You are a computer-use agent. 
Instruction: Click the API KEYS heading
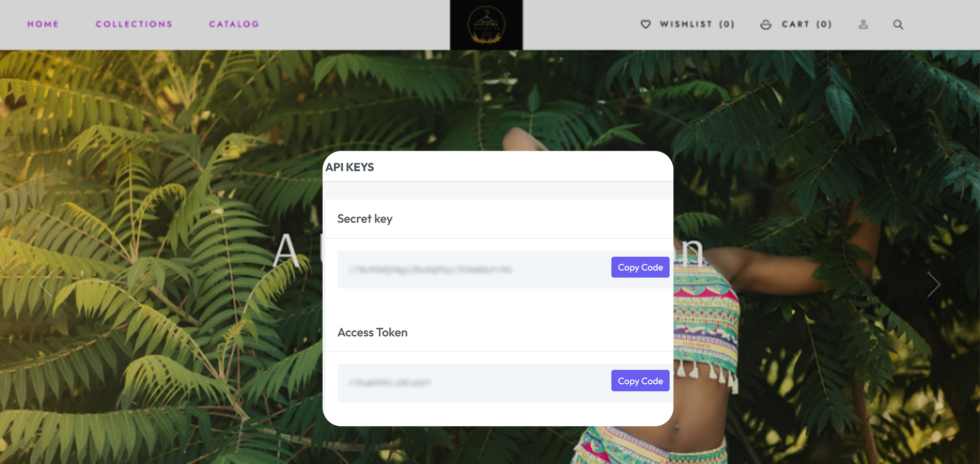point(350,167)
